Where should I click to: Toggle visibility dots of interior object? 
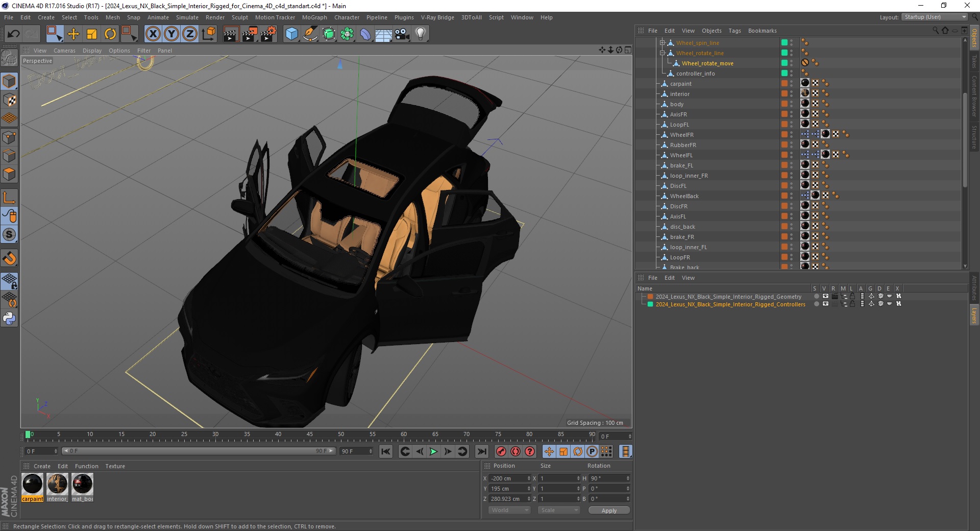pos(792,93)
